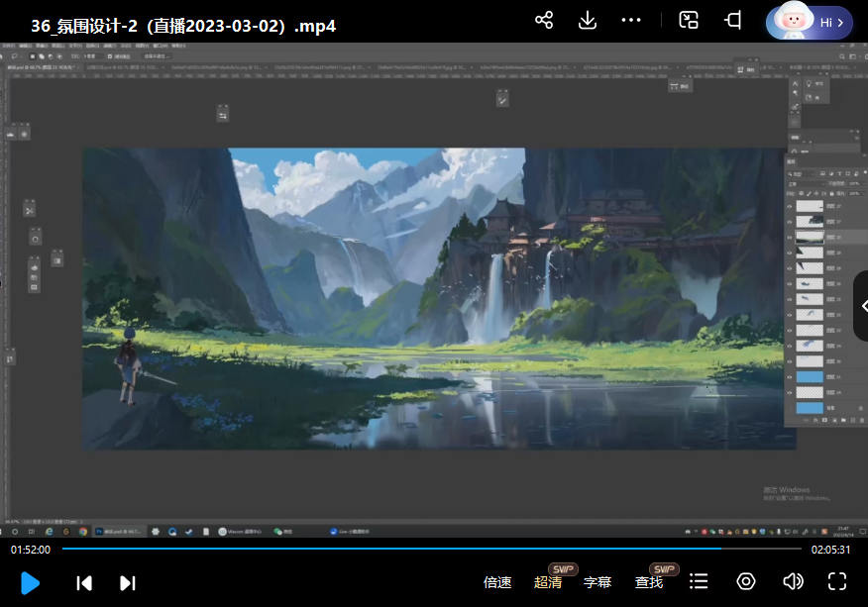Click the Photoshop taskbar button
The width and height of the screenshot is (868, 607).
pos(119,531)
